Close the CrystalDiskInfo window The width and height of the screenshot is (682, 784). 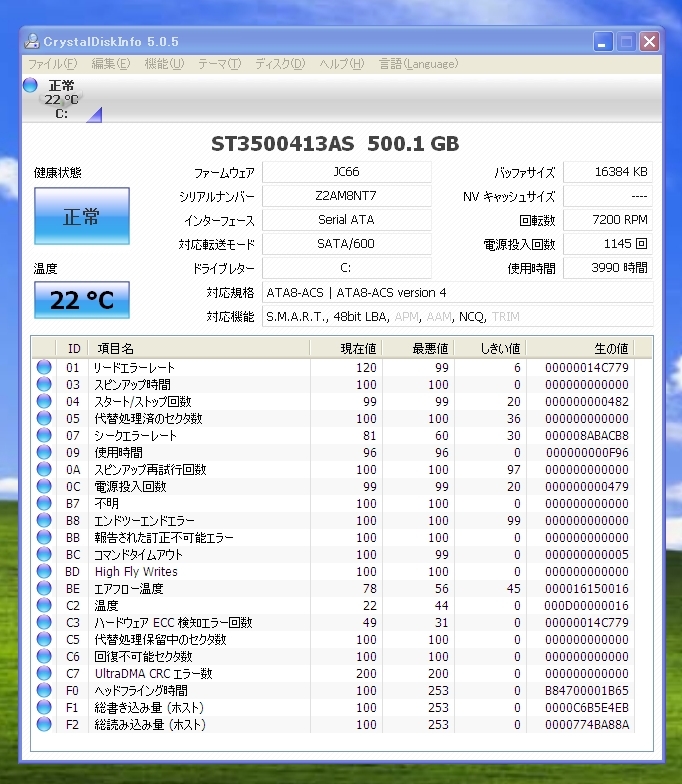coord(650,42)
